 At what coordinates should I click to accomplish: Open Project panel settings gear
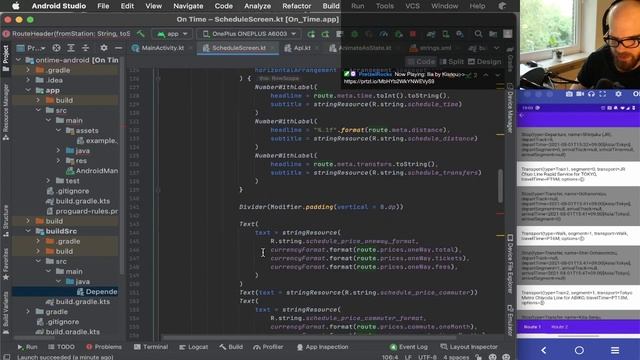pos(104,48)
